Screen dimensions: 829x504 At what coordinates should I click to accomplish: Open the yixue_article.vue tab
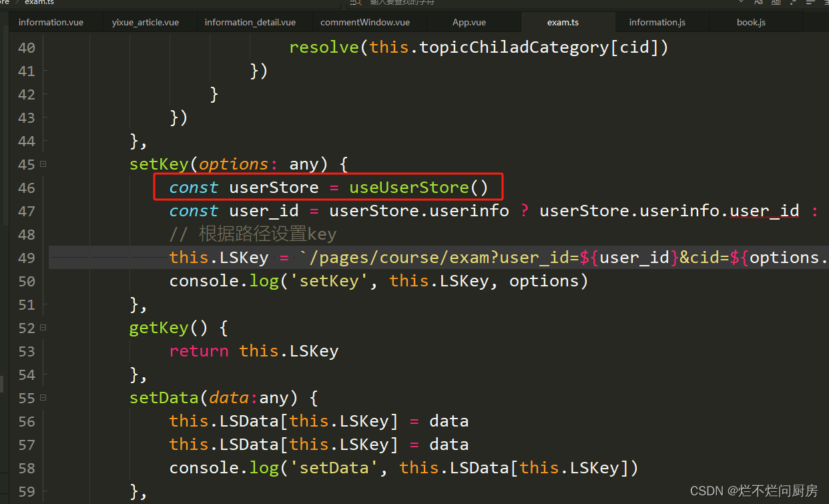tap(145, 21)
